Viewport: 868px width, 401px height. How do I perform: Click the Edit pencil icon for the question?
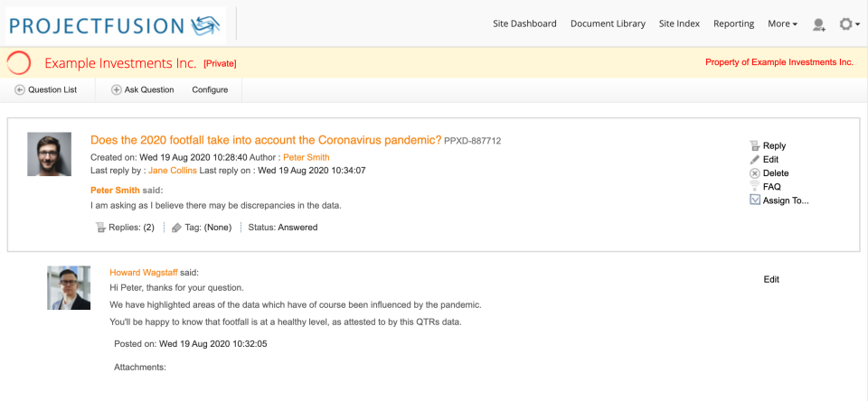[755, 159]
